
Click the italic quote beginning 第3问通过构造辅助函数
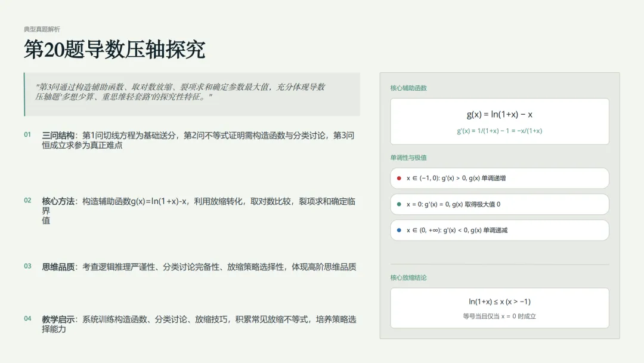[180, 92]
